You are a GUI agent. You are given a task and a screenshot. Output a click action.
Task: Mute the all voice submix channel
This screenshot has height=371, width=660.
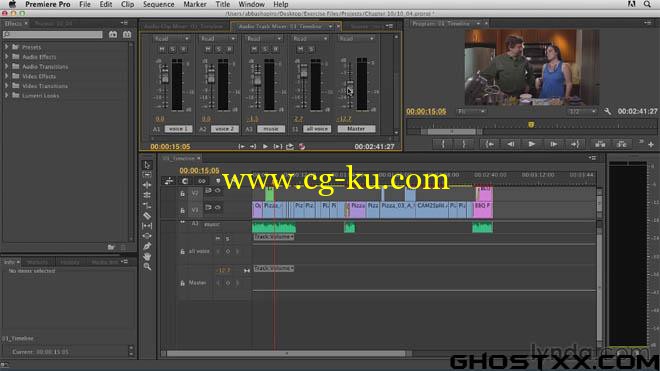[x=301, y=49]
